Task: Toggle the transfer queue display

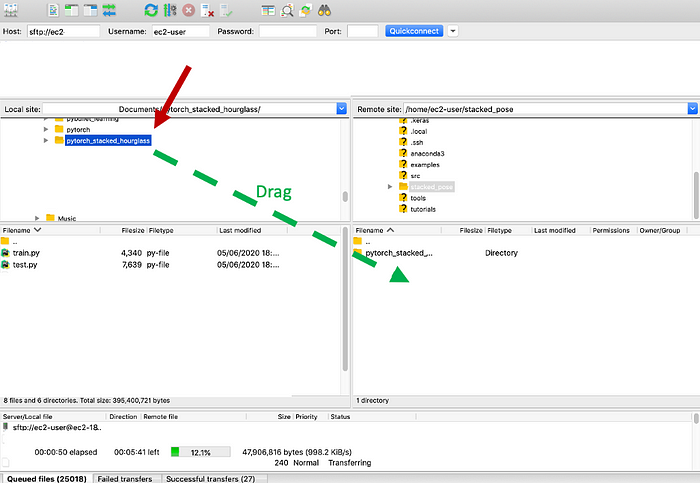Action: (x=109, y=10)
